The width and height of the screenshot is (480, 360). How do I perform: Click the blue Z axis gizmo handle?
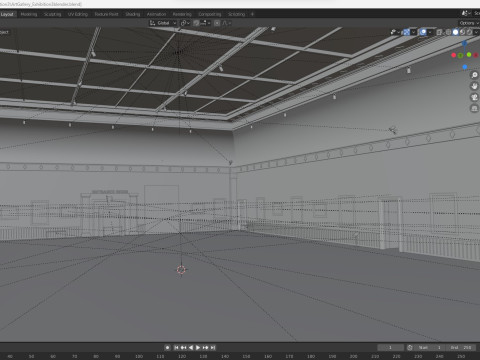coord(464,43)
